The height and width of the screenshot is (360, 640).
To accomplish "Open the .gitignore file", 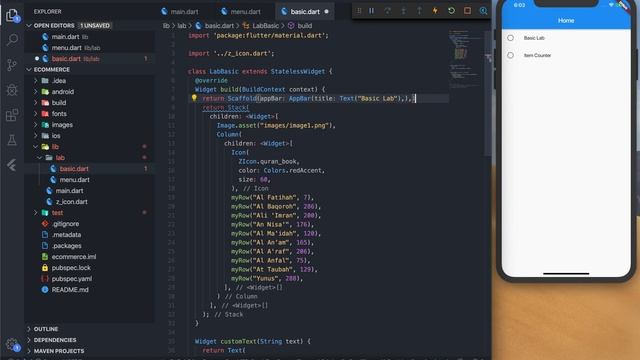I will pos(65,224).
